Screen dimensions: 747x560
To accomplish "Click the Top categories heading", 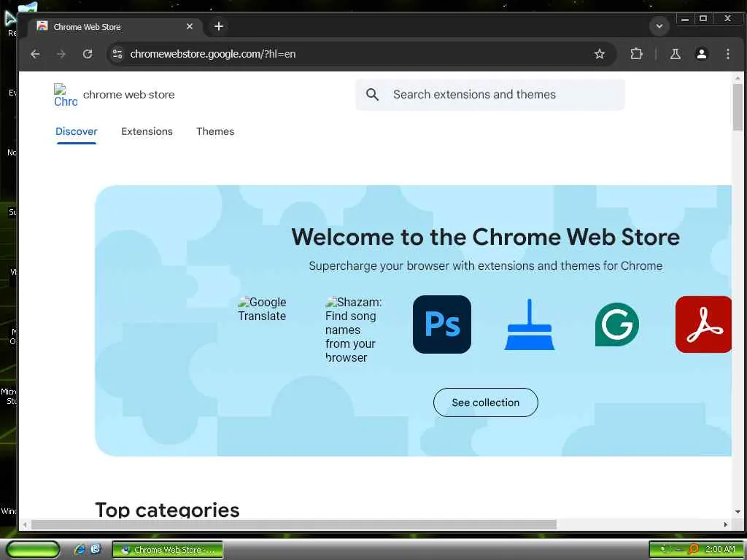I will coord(167,509).
